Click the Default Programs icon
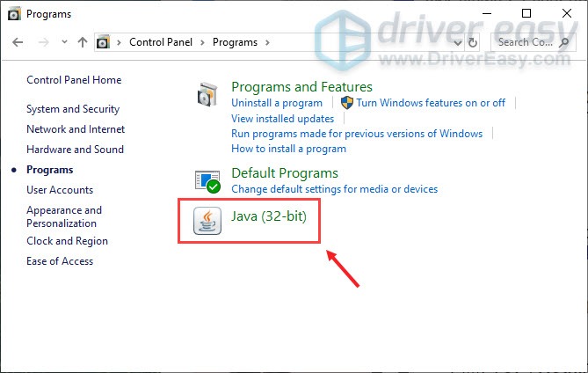This screenshot has height=373, width=588. click(207, 181)
